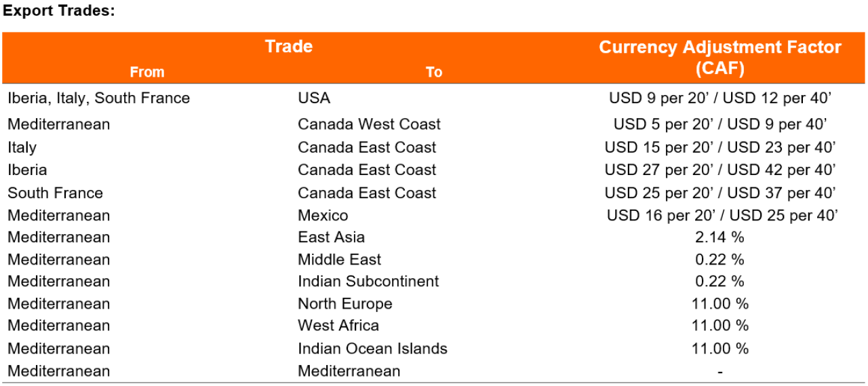Select the North Europe destination cell
The image size is (868, 386).
point(344,303)
